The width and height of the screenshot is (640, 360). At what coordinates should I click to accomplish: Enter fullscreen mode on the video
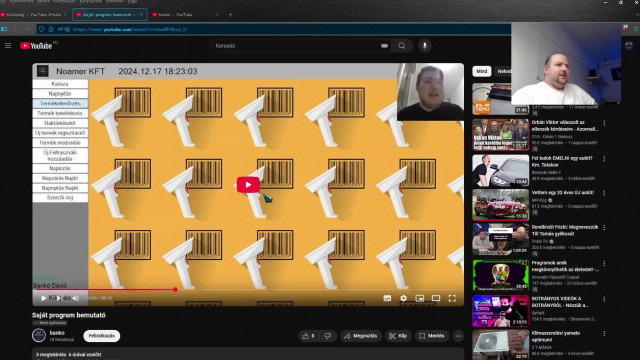[452, 298]
